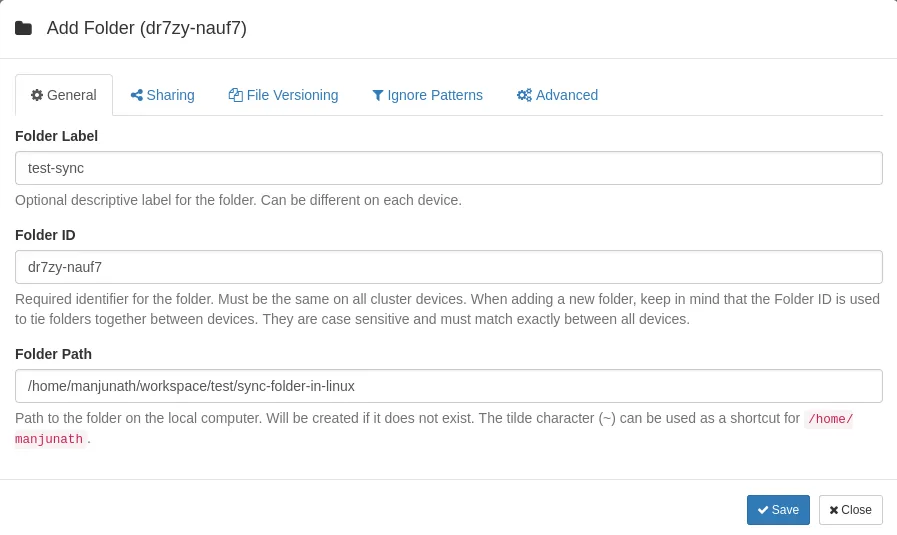Click the filter funnel icon for Ignore Patterns
Image resolution: width=897 pixels, height=535 pixels.
pyautogui.click(x=378, y=95)
